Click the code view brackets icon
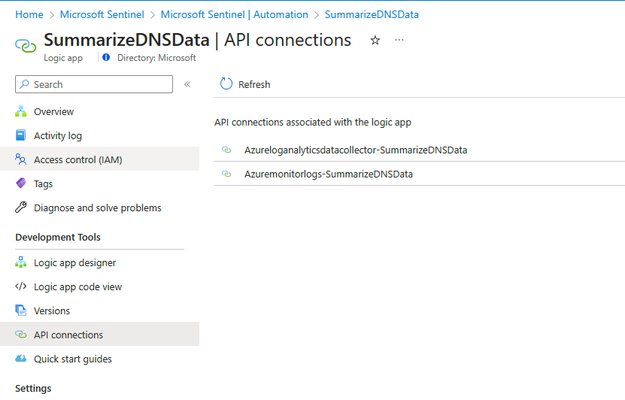Screen dimensions: 625x400 [x=21, y=286]
